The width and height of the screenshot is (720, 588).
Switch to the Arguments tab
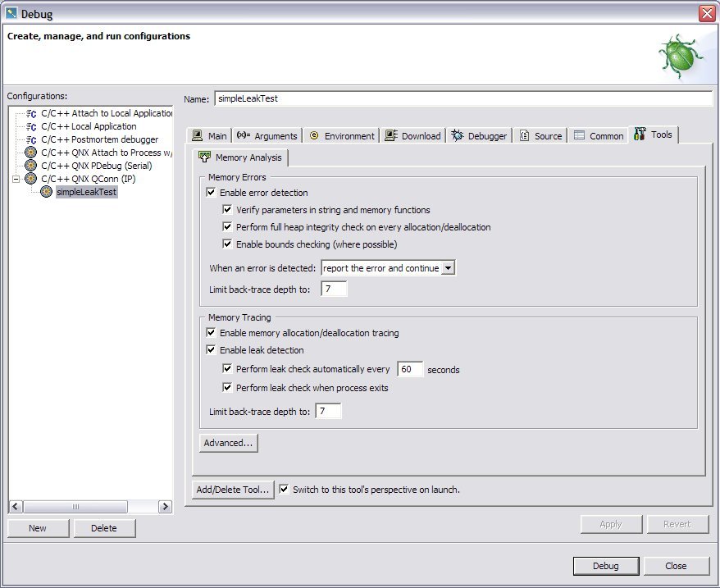pyautogui.click(x=267, y=136)
